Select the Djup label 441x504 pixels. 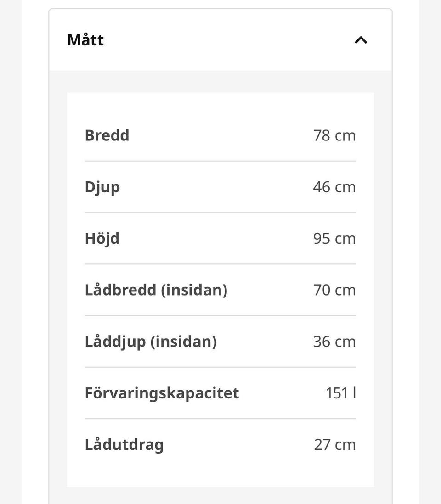click(x=102, y=187)
